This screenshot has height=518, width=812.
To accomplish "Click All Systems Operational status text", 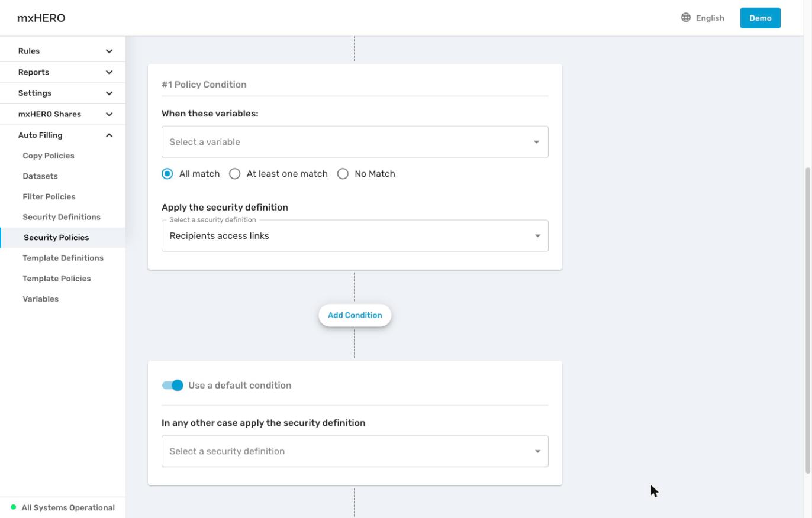I will (x=68, y=507).
